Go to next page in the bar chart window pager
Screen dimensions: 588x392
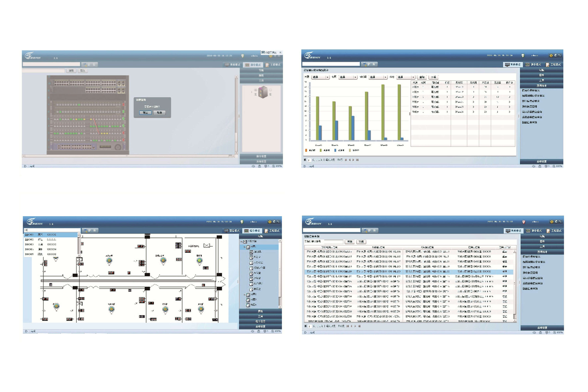(354, 160)
